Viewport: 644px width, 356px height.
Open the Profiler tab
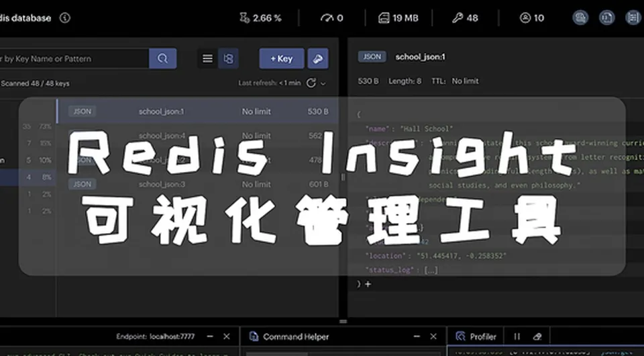pos(476,337)
